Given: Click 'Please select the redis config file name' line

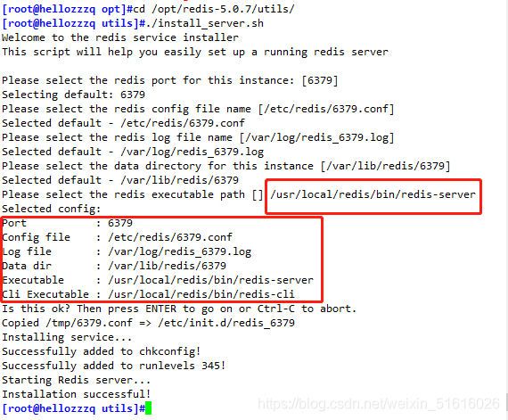Looking at the screenshot, I should pyautogui.click(x=198, y=109).
